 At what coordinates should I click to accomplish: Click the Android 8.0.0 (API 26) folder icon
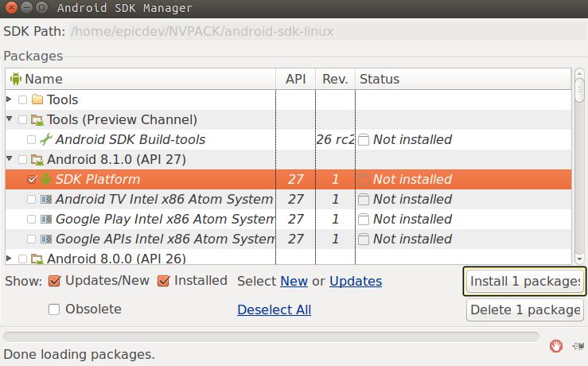tap(37, 259)
